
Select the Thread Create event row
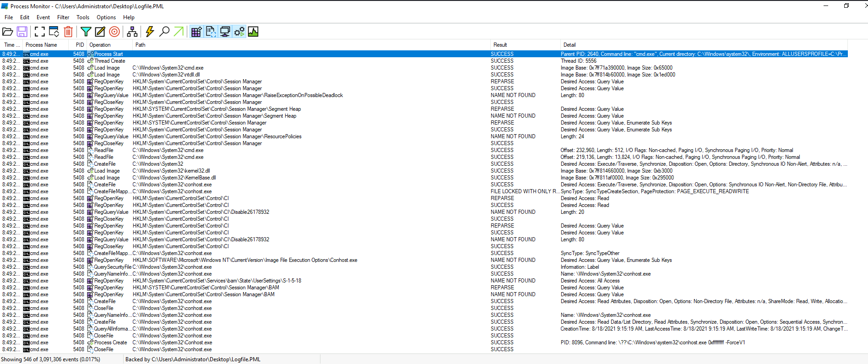[424, 61]
